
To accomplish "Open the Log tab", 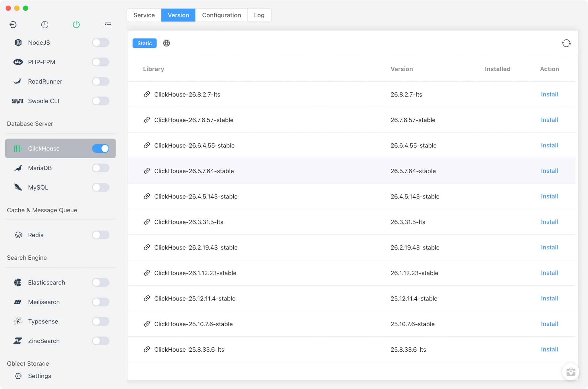I will tap(259, 15).
